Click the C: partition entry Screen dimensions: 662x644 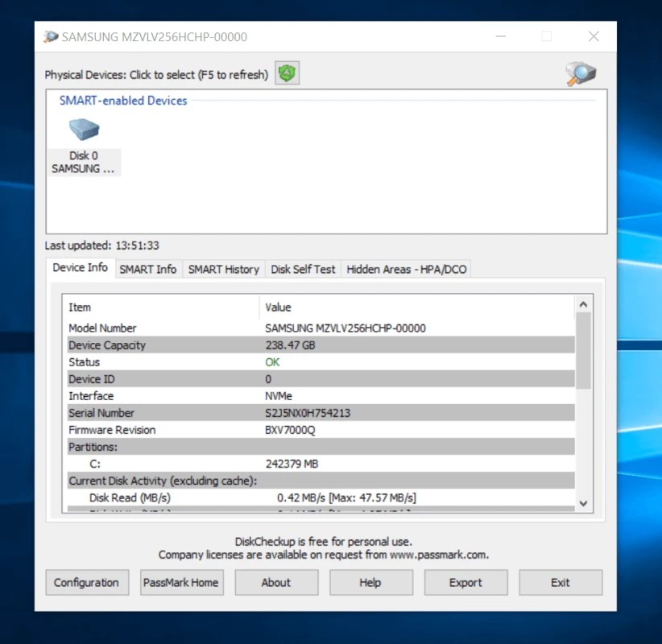95,464
